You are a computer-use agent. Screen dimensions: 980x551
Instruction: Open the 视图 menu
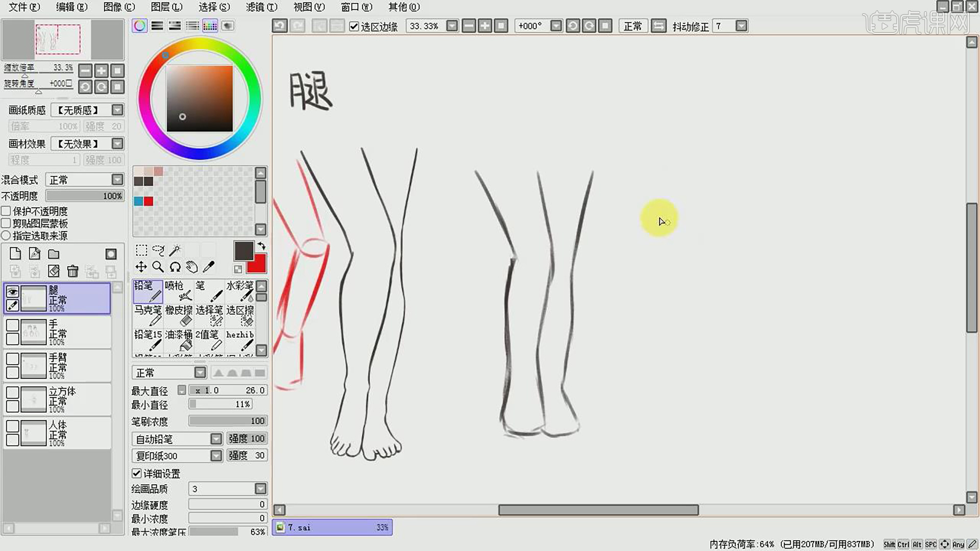[x=309, y=7]
